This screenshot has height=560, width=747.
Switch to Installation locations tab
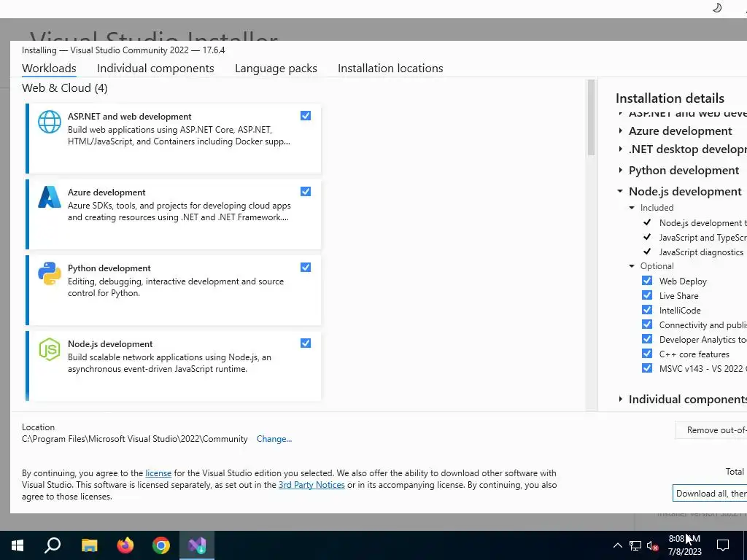click(x=390, y=68)
